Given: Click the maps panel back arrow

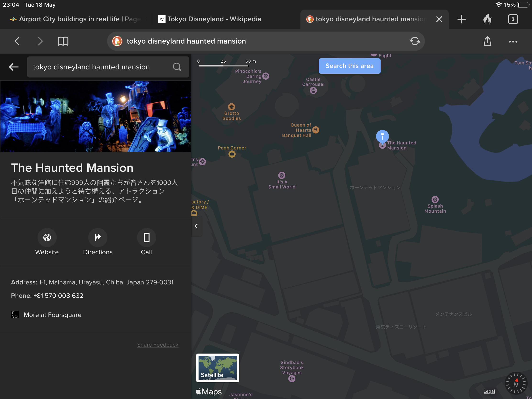Looking at the screenshot, I should (14, 67).
